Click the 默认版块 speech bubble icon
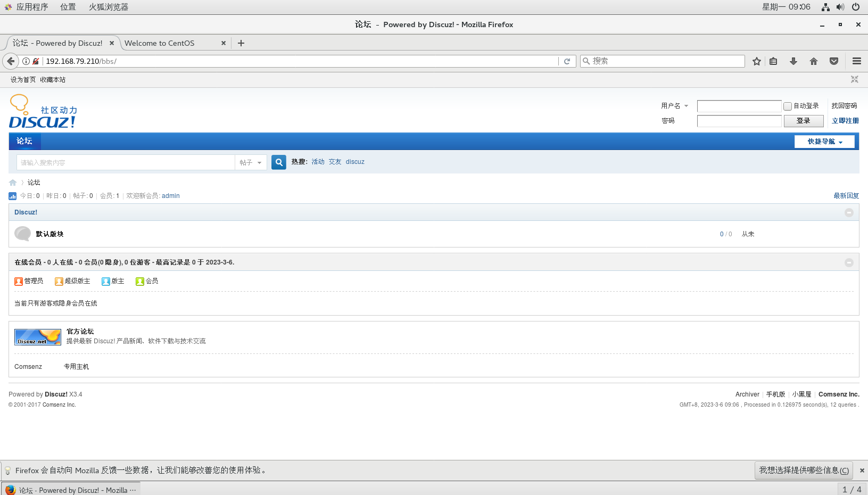The image size is (868, 495). [x=22, y=234]
